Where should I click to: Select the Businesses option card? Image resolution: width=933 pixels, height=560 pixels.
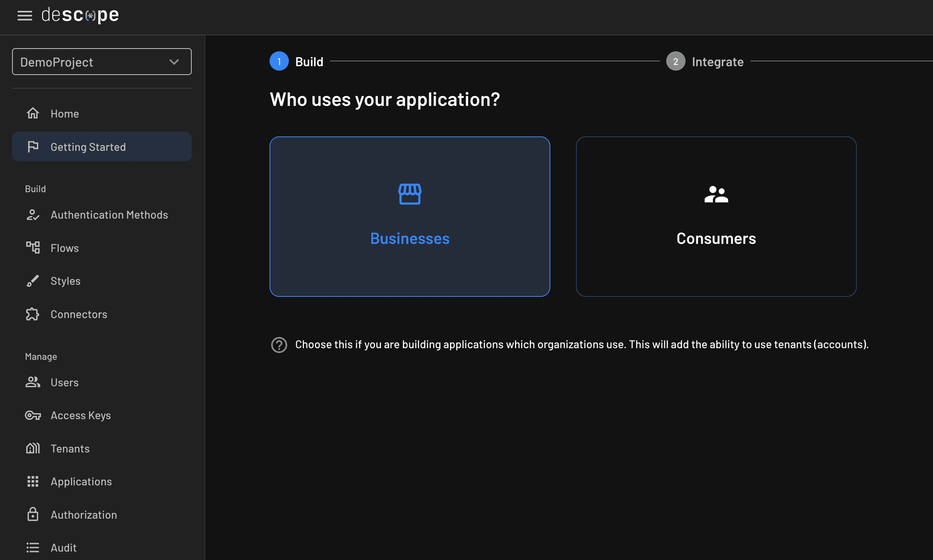pos(410,217)
